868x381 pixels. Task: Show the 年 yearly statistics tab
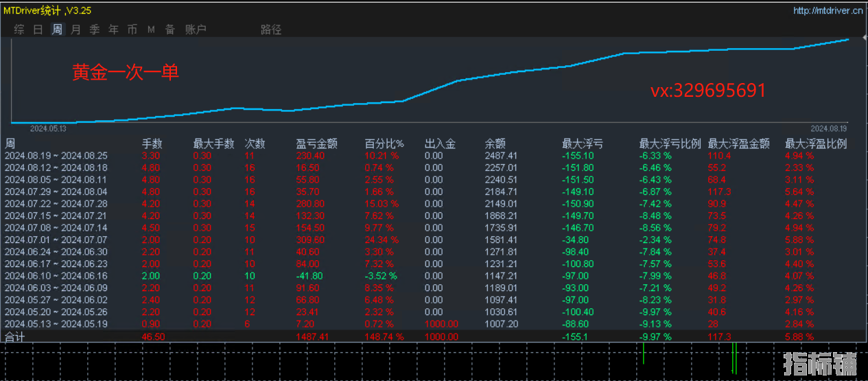click(x=114, y=30)
